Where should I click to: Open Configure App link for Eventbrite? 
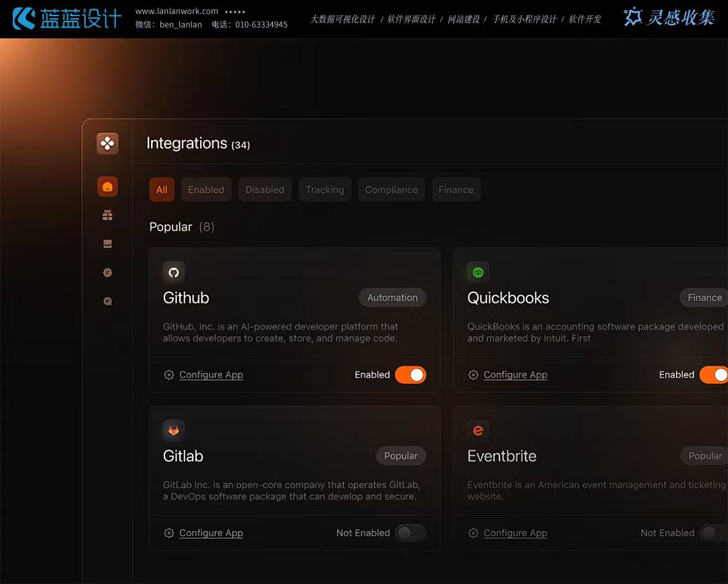click(x=515, y=533)
